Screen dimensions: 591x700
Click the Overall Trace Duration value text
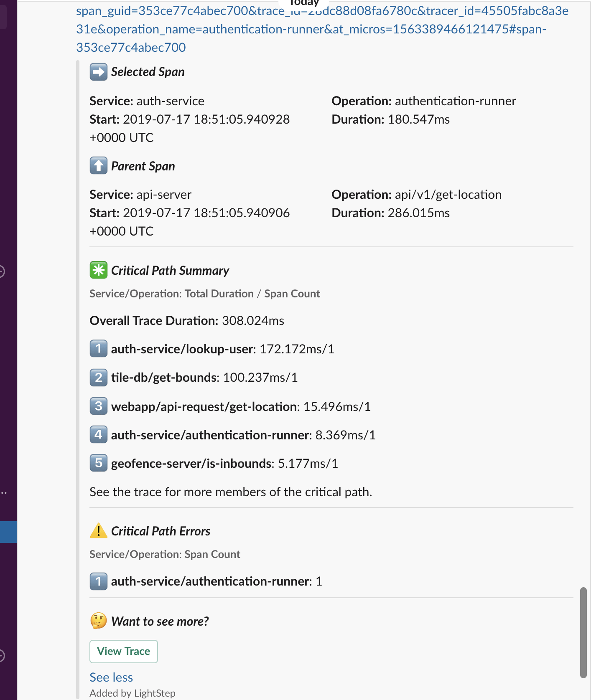[x=252, y=320]
